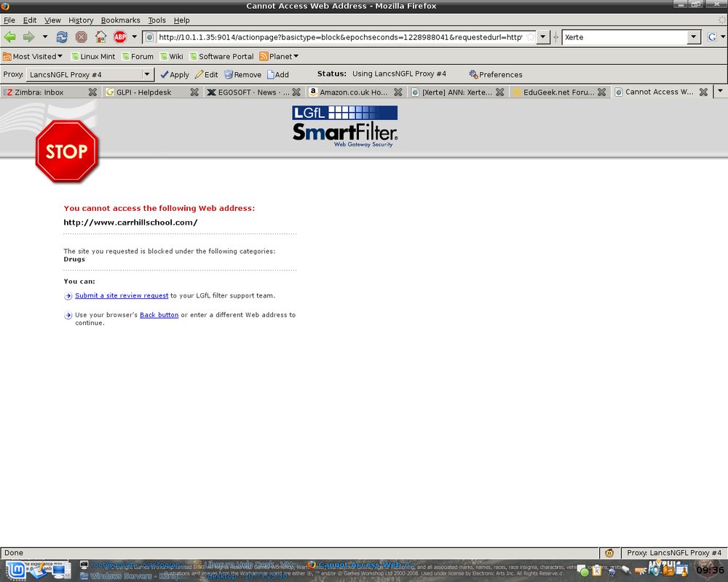
Task: Go to the Home page icon
Action: pyautogui.click(x=100, y=36)
